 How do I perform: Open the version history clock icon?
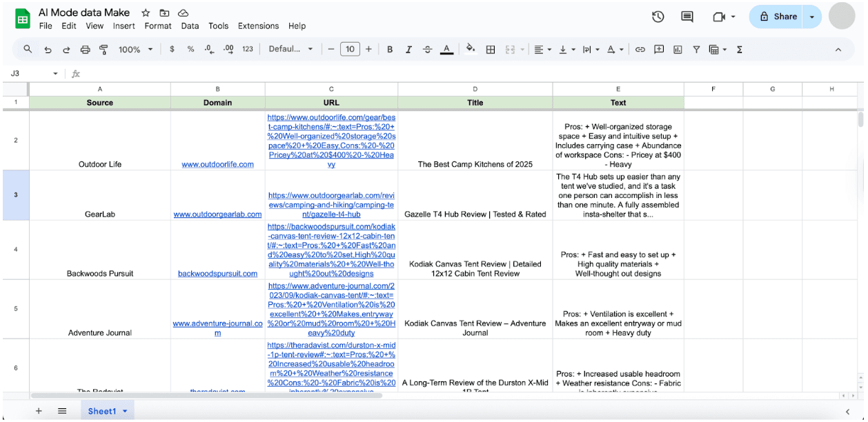point(658,17)
